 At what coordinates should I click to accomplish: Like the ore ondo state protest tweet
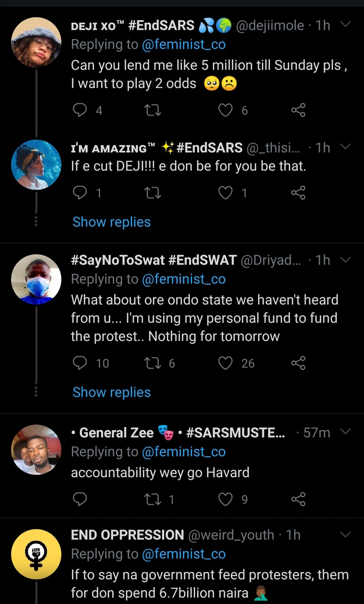pyautogui.click(x=225, y=363)
